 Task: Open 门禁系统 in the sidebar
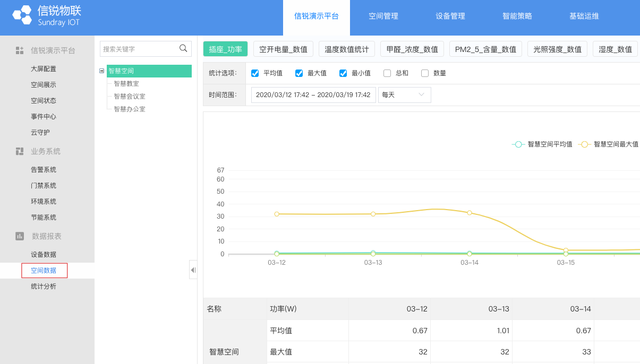(44, 186)
